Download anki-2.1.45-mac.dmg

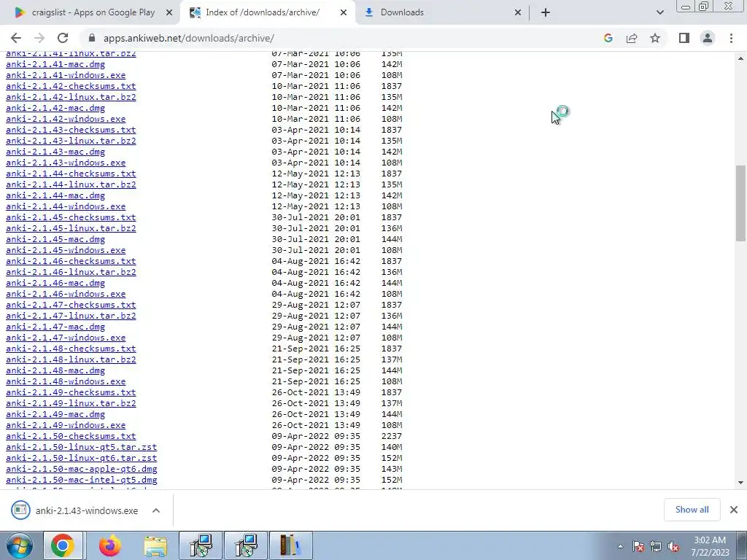[x=55, y=239]
